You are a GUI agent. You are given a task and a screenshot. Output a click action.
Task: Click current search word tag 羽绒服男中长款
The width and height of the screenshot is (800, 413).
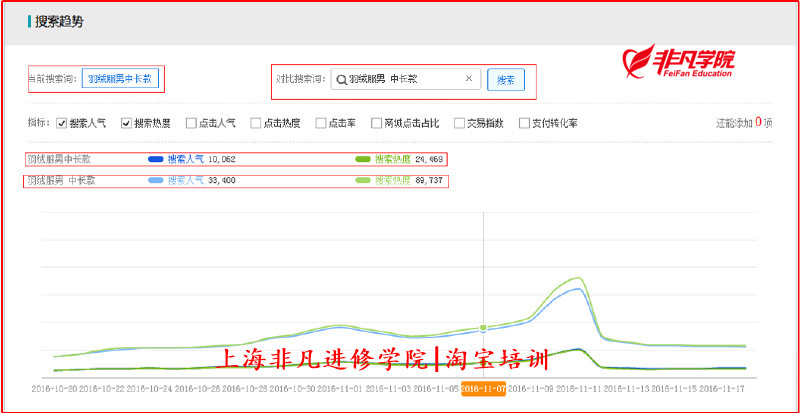coord(120,79)
